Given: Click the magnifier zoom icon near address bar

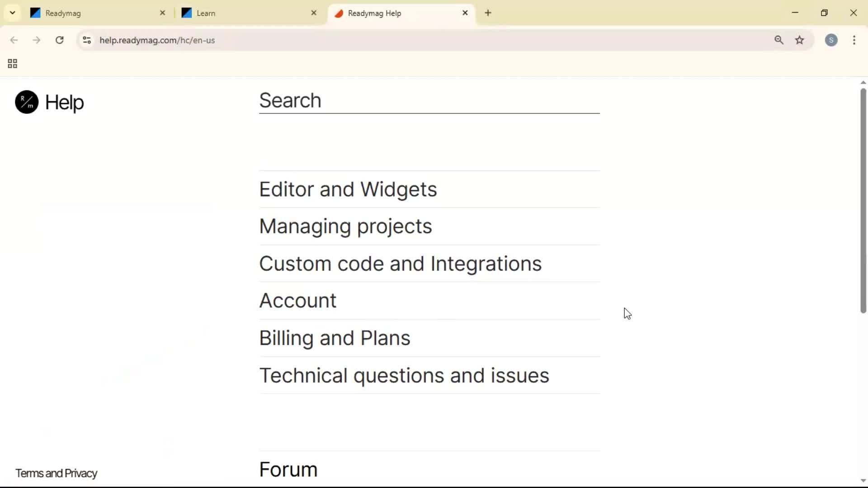Looking at the screenshot, I should click(779, 40).
